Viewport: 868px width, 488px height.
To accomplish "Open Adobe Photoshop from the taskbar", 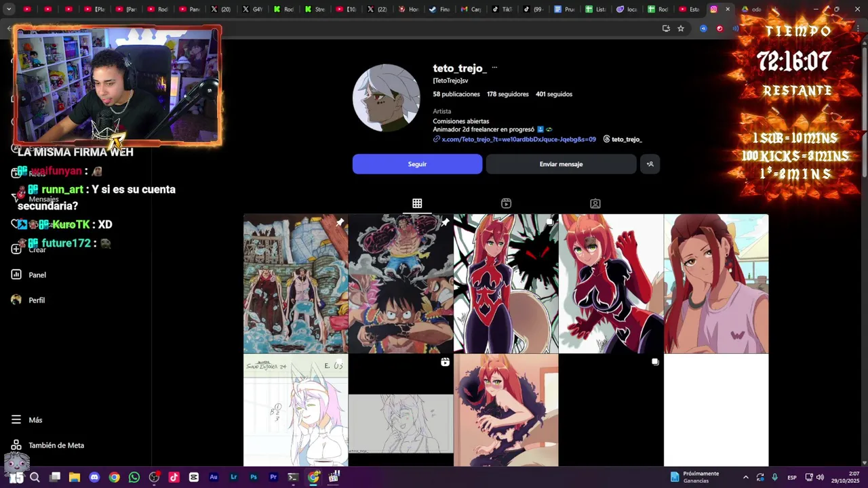I will (254, 477).
